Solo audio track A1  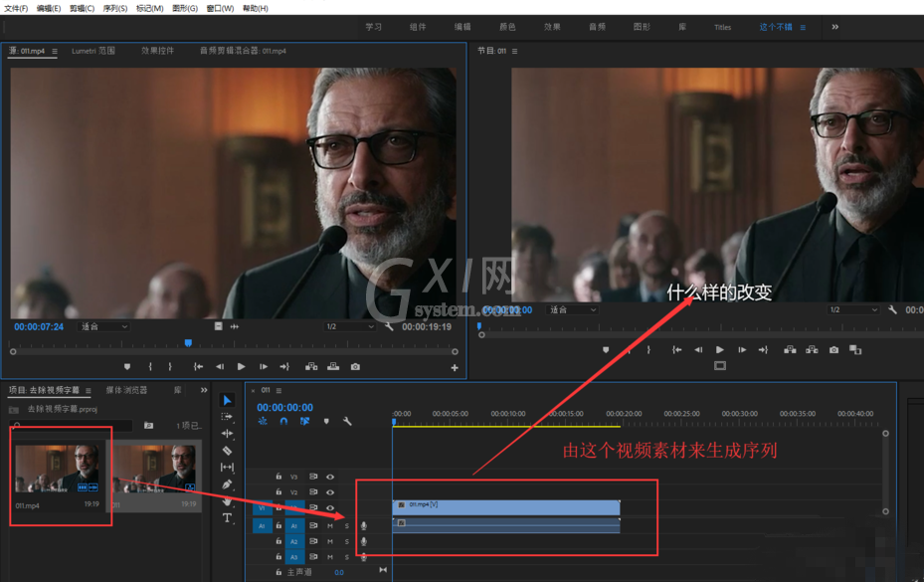click(346, 526)
